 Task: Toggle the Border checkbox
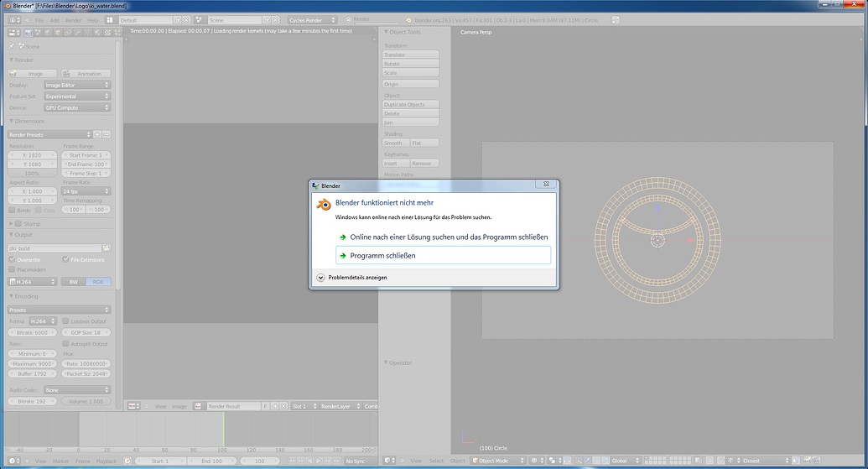coord(12,210)
